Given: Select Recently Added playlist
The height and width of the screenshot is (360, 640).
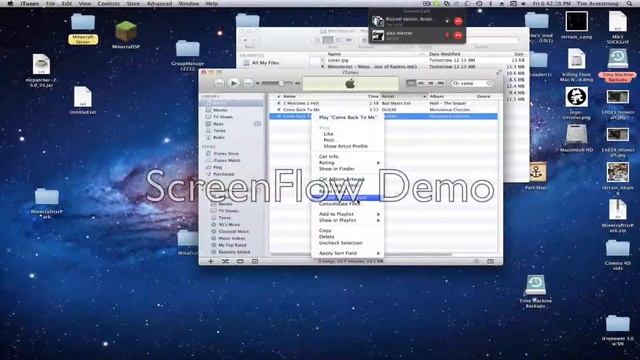Looking at the screenshot, I should [234, 252].
